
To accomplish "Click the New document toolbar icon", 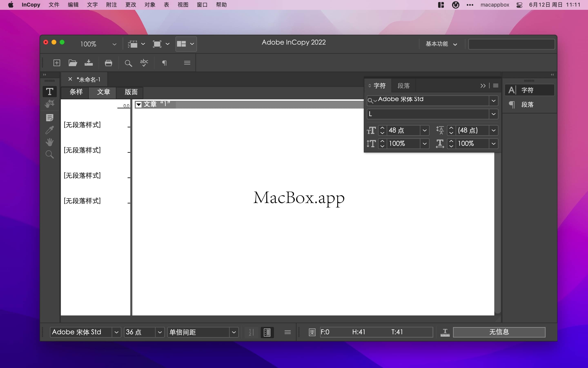I will (57, 63).
